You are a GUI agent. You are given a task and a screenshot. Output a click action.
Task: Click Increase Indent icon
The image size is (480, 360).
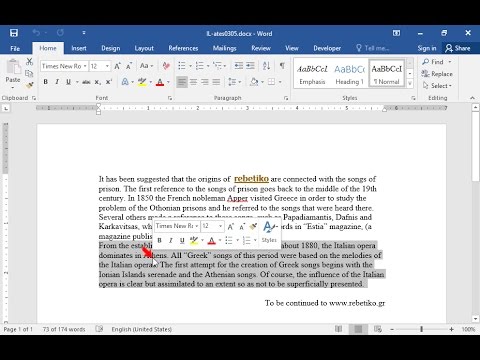tap(250, 66)
